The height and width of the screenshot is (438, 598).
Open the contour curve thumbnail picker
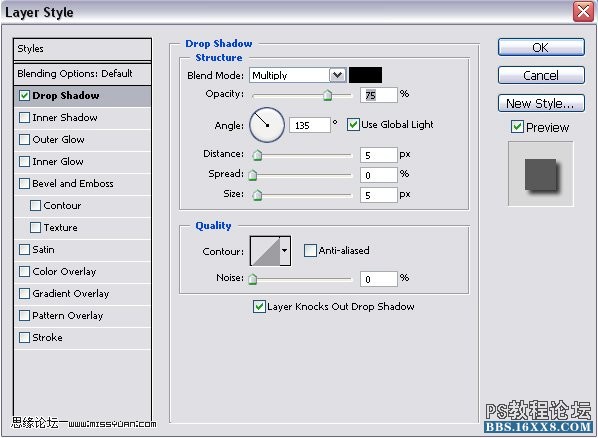(265, 251)
